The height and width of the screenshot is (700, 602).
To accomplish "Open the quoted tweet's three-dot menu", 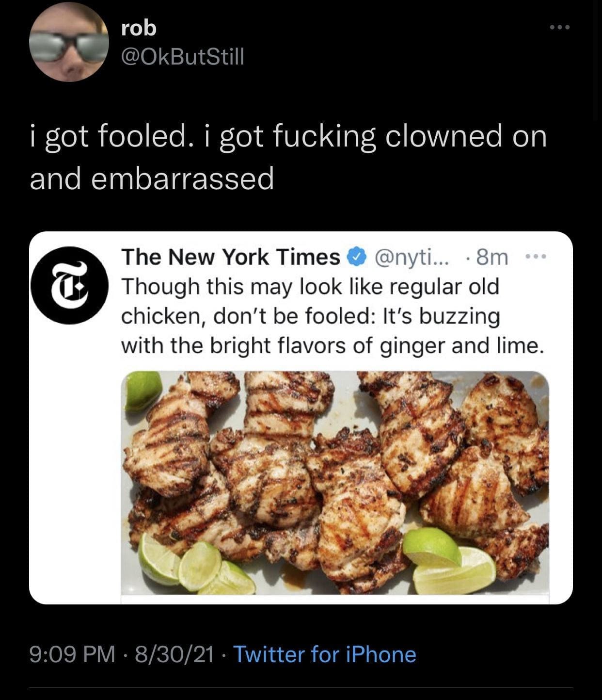I will [x=537, y=256].
